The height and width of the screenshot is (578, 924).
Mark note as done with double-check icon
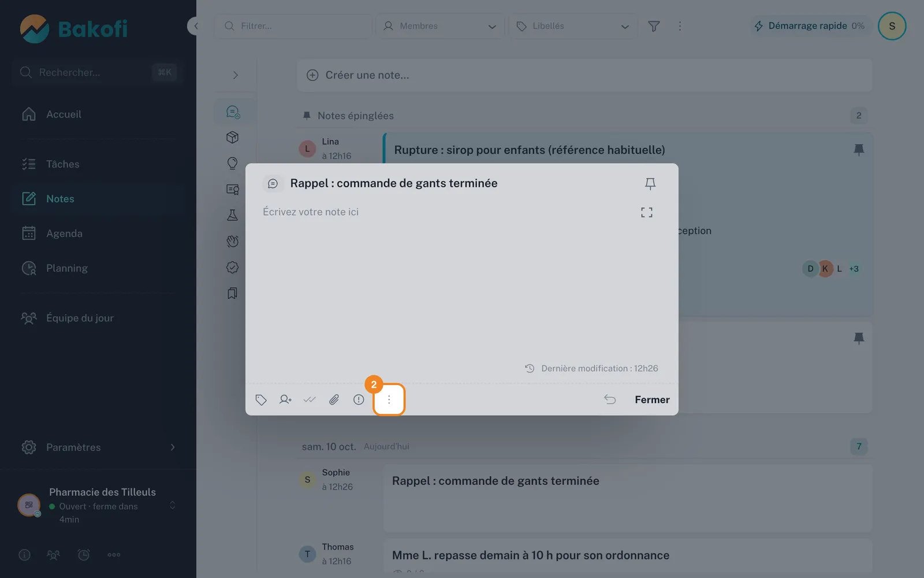(x=310, y=399)
